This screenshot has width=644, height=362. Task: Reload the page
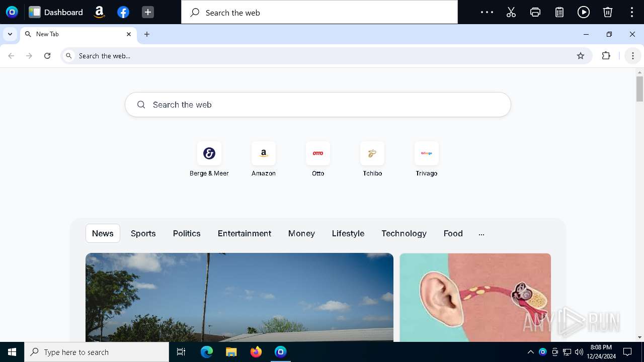(x=47, y=56)
